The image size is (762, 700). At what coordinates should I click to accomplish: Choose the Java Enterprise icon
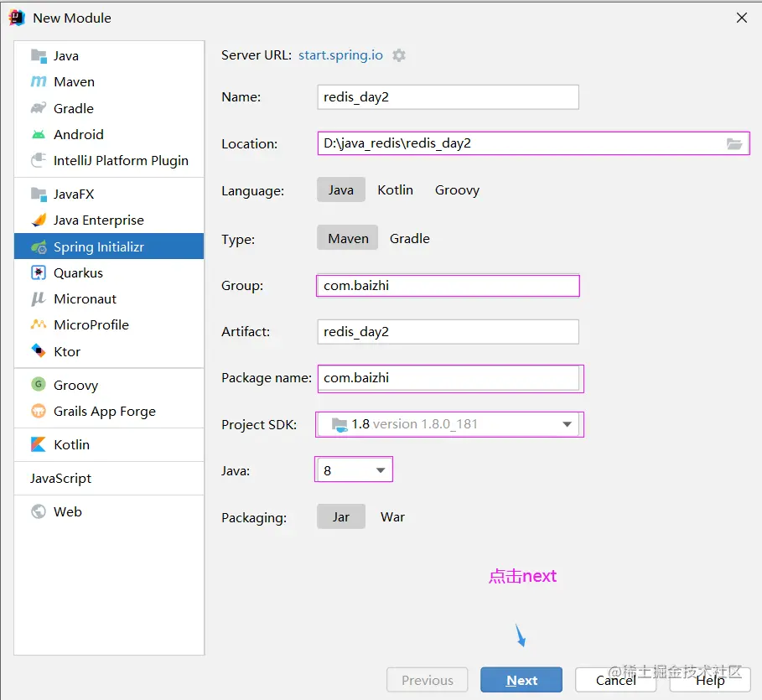(x=39, y=220)
